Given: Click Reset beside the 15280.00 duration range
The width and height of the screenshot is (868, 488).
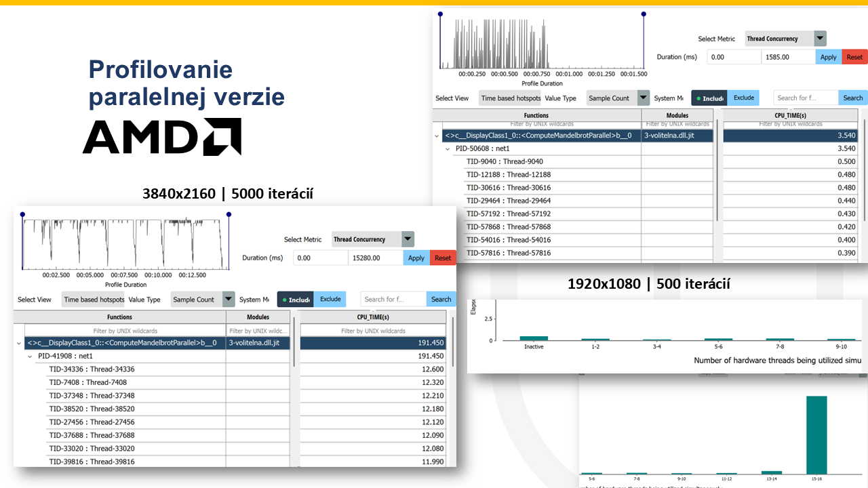Looking at the screenshot, I should 443,258.
